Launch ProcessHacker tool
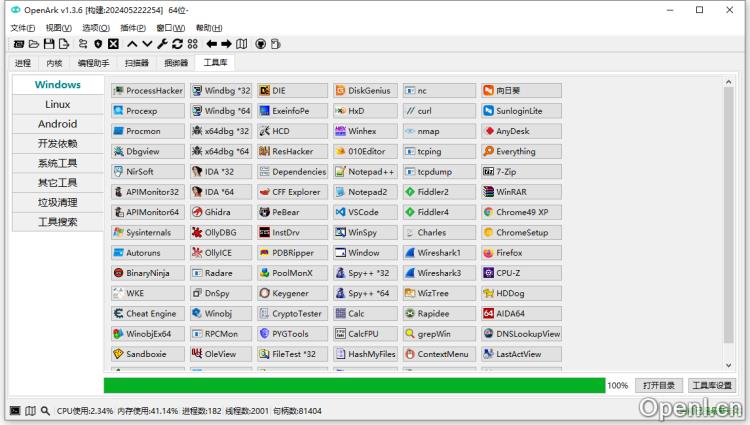The width and height of the screenshot is (750, 425). point(148,90)
